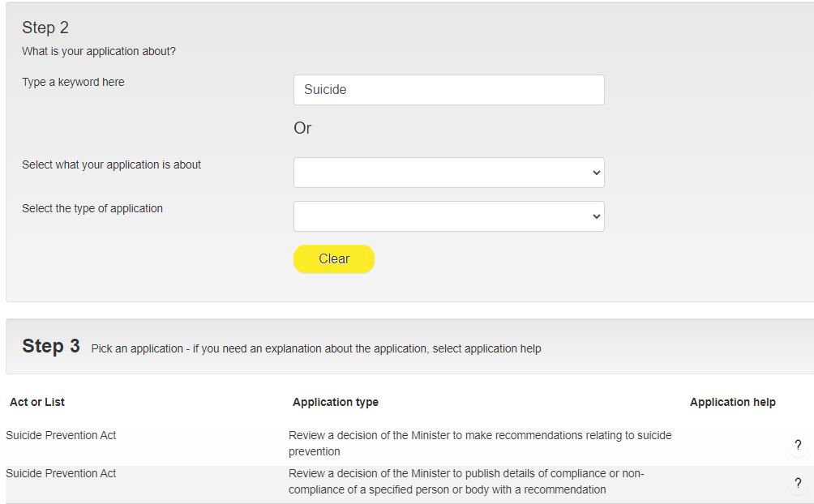Click the 'Select what your application is about' label
The width and height of the screenshot is (814, 504).
111,164
